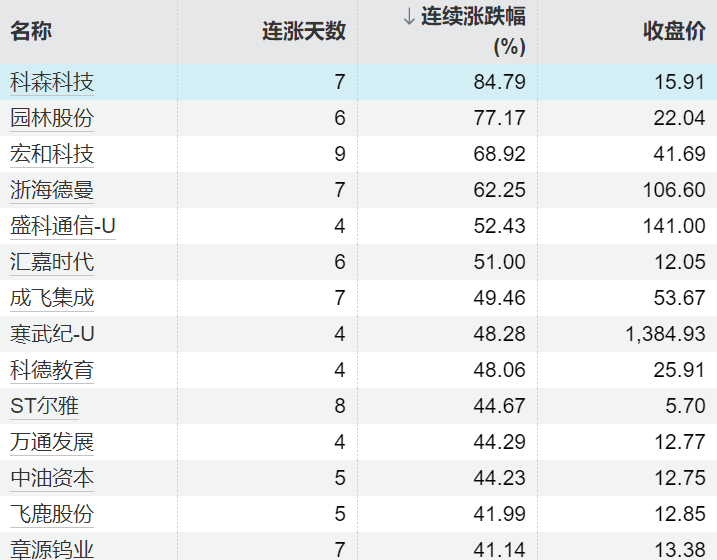Open the 飞鹿股份 stock link
This screenshot has height=560, width=717.
click(52, 514)
